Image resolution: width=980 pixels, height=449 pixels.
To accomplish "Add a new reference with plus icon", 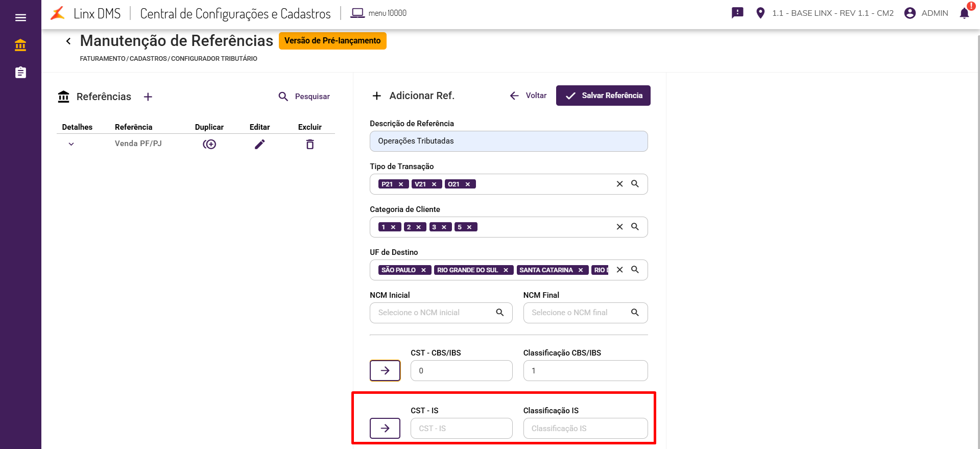I will point(148,97).
